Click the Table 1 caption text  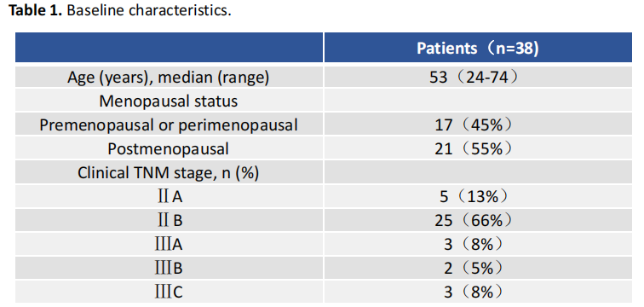(x=120, y=11)
